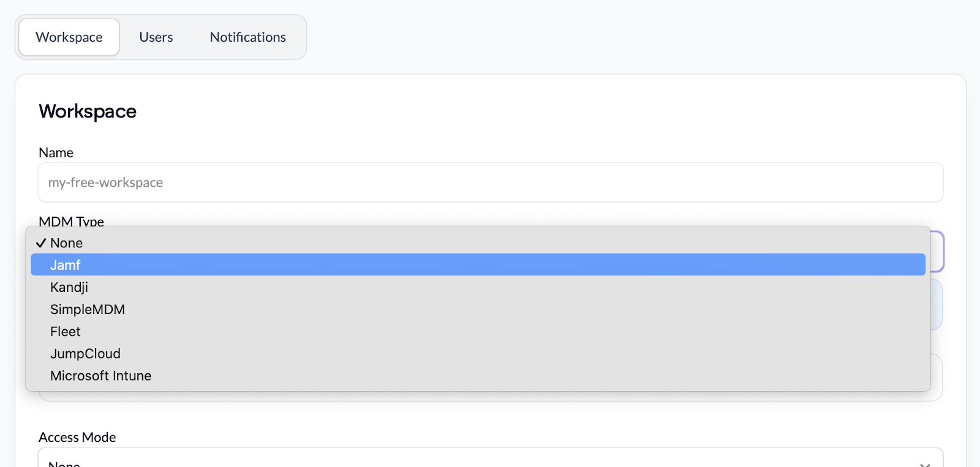Click the Access Mode label
Screen dimensions: 980x467
77,437
